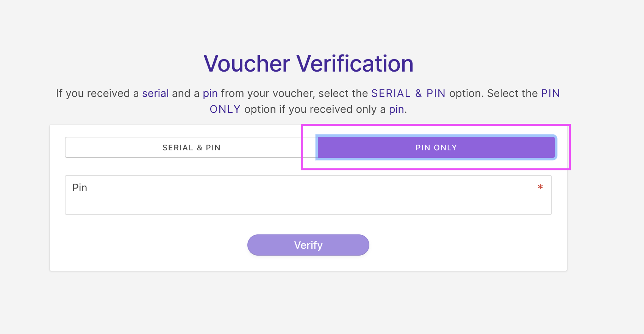Image resolution: width=644 pixels, height=334 pixels.
Task: Click the word 'If' starting the description
Action: pyautogui.click(x=59, y=93)
